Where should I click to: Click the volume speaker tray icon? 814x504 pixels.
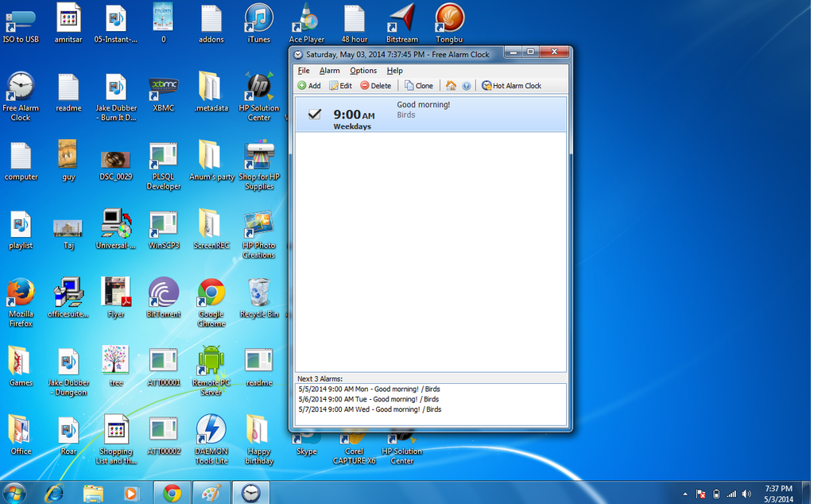coord(746,494)
